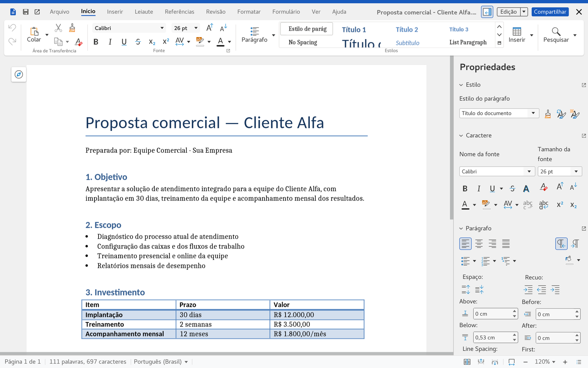Click the zoom in plus button
588x368 pixels.
[x=565, y=362]
